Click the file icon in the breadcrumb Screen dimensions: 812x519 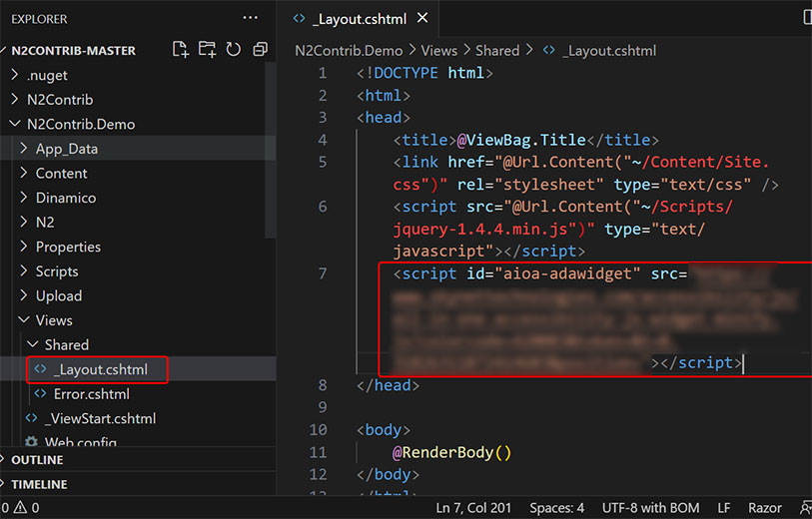pos(549,50)
